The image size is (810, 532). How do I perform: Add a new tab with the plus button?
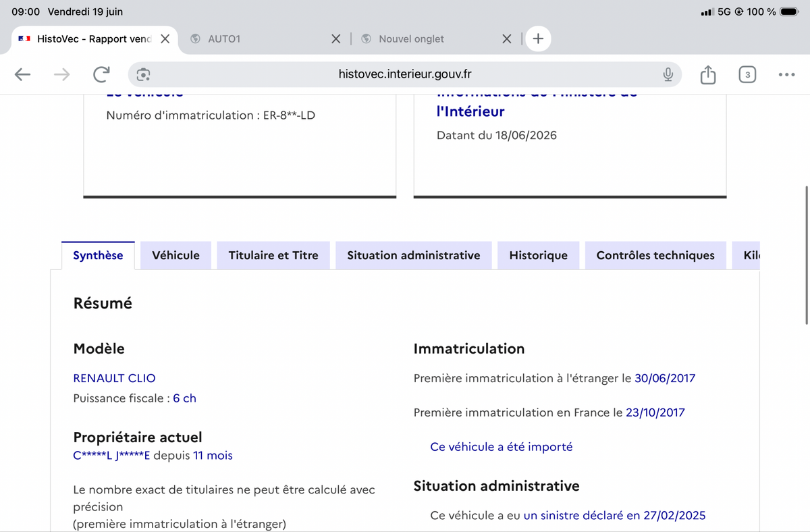pyautogui.click(x=538, y=38)
